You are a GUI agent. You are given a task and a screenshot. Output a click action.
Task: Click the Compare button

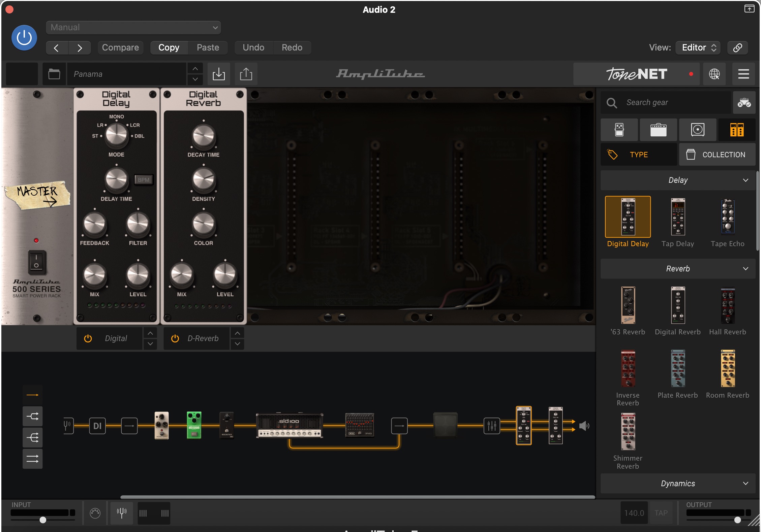click(120, 47)
